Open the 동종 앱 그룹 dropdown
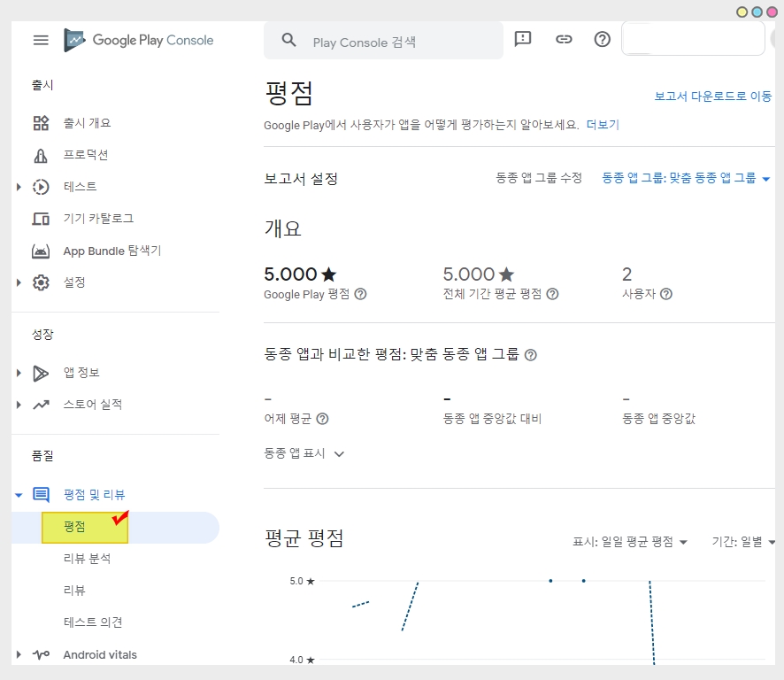 tap(686, 178)
